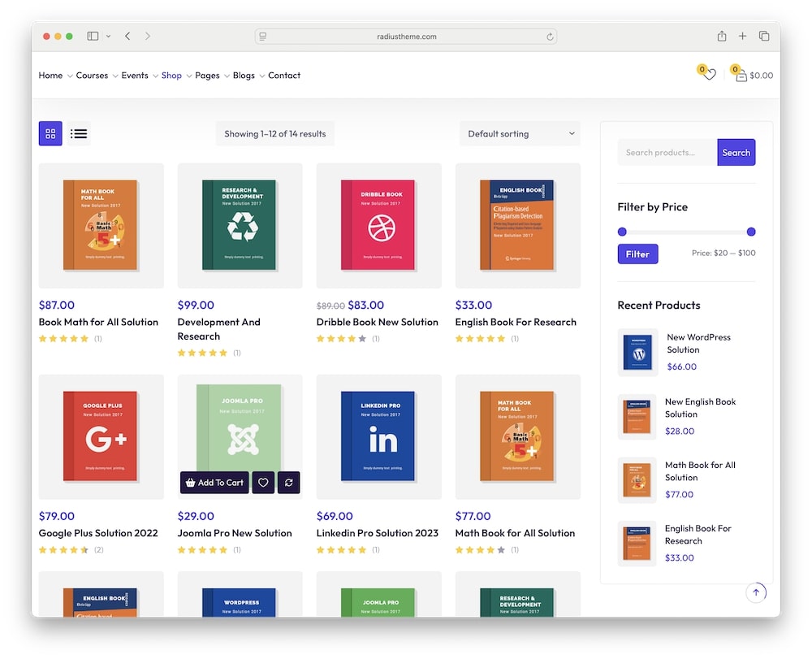Open English Book For Research grid title
Screen dimensions: 812x659
point(516,322)
